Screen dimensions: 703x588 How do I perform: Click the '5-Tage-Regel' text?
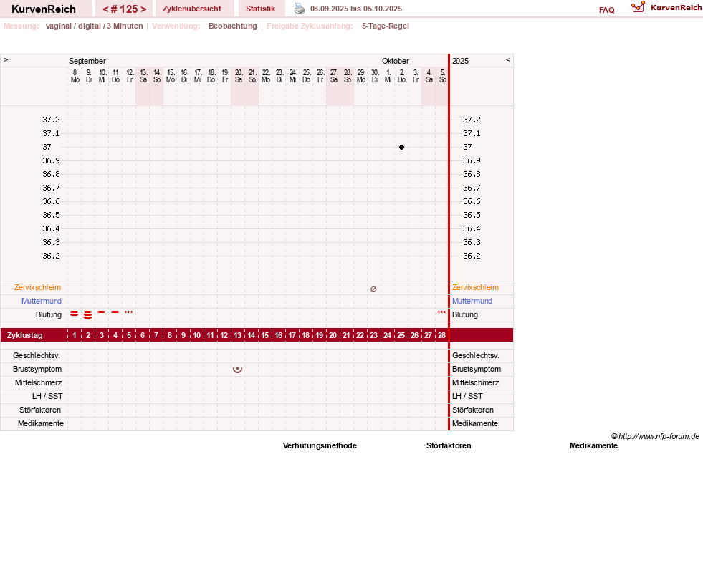click(x=386, y=26)
